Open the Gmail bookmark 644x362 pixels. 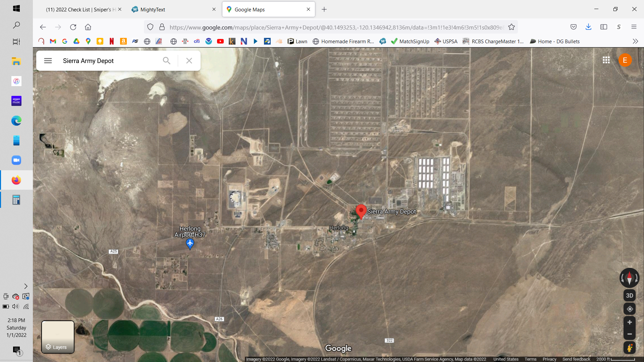coord(53,41)
